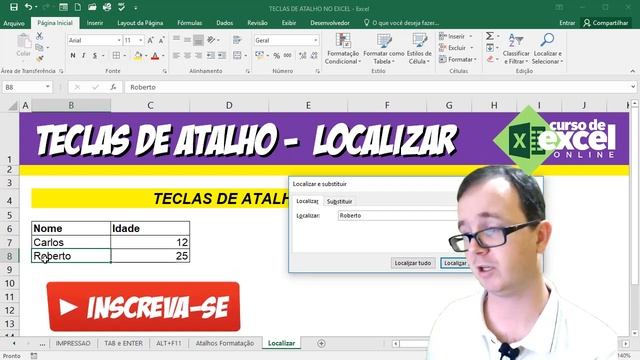This screenshot has width=640, height=360.
Task: Switch to the Fórmulas tab
Action: [x=189, y=23]
